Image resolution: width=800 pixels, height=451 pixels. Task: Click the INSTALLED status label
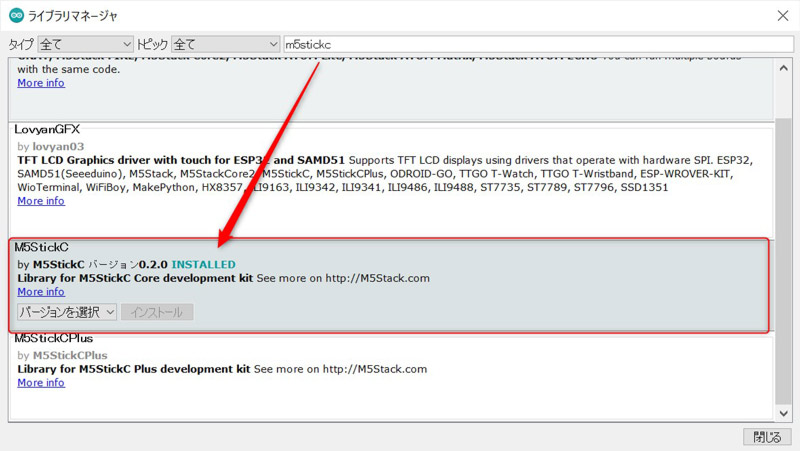click(203, 264)
